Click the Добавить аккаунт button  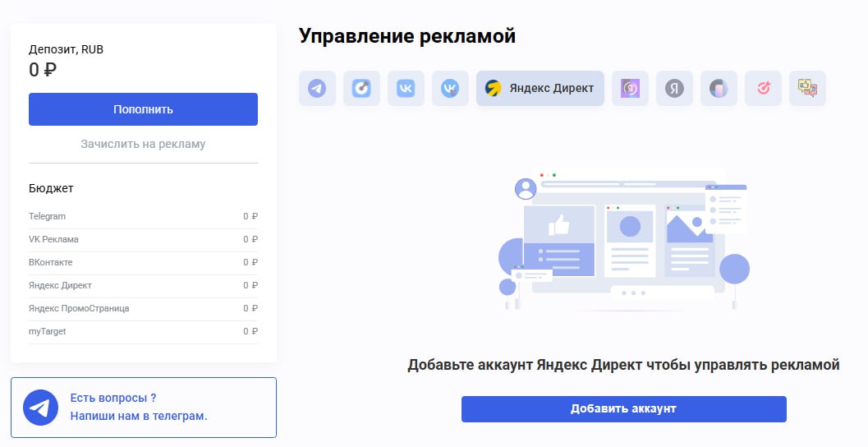624,408
